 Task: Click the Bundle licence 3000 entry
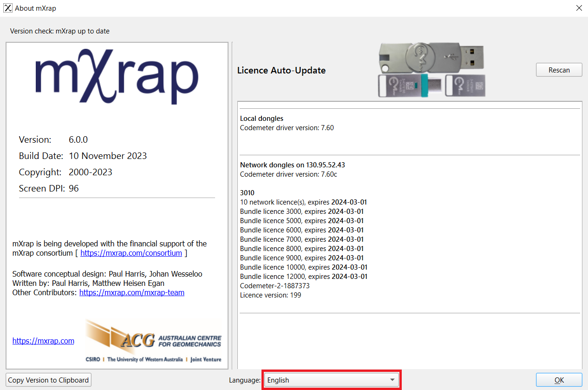301,212
